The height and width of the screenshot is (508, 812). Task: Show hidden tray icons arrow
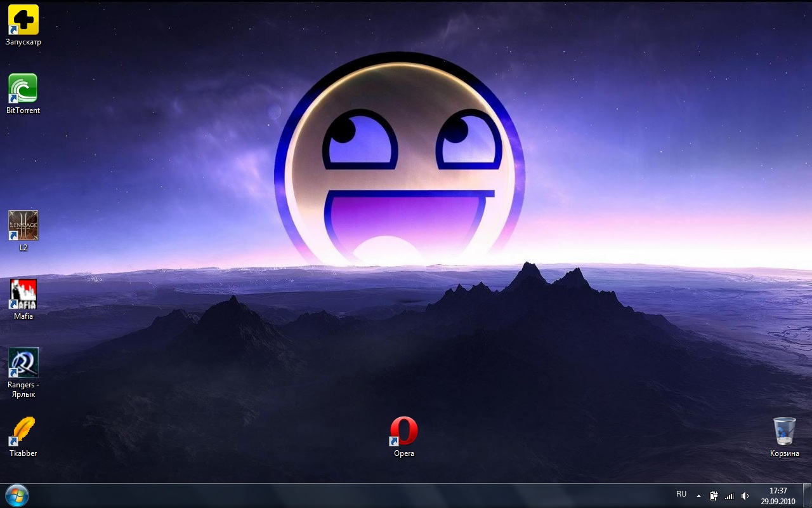pyautogui.click(x=698, y=496)
